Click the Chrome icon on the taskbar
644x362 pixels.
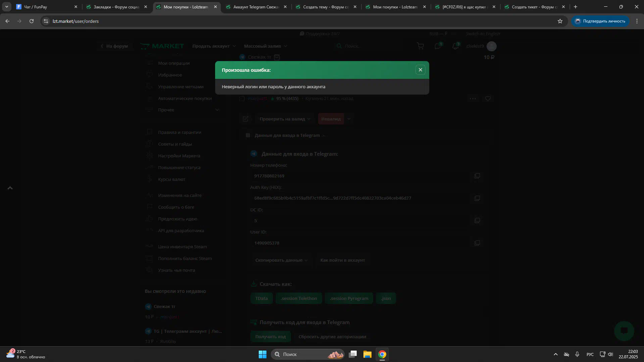click(382, 354)
